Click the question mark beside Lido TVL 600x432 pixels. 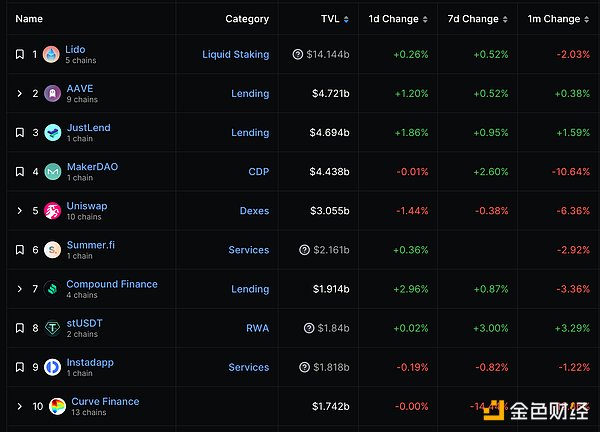[297, 55]
